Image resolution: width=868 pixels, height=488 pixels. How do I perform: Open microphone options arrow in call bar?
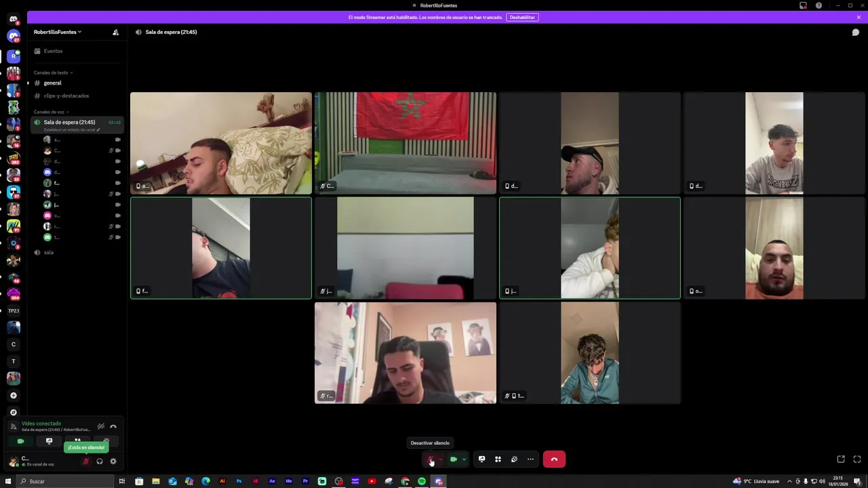click(x=441, y=460)
